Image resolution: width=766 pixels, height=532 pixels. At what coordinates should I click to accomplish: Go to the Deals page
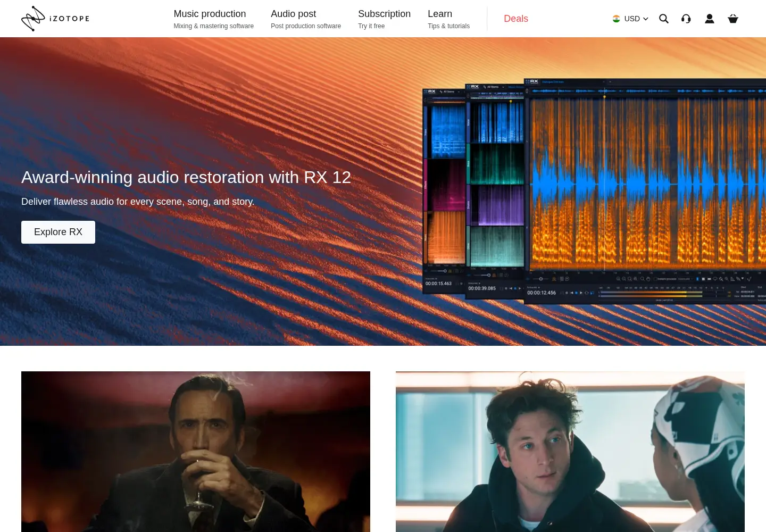point(516,19)
